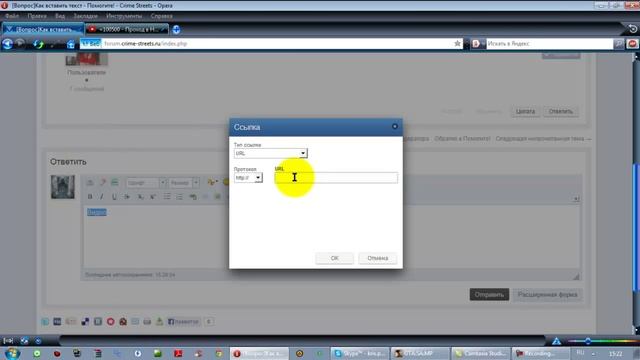Open the Windows Start button
Screen dimensions: 640x360
tap(12, 353)
